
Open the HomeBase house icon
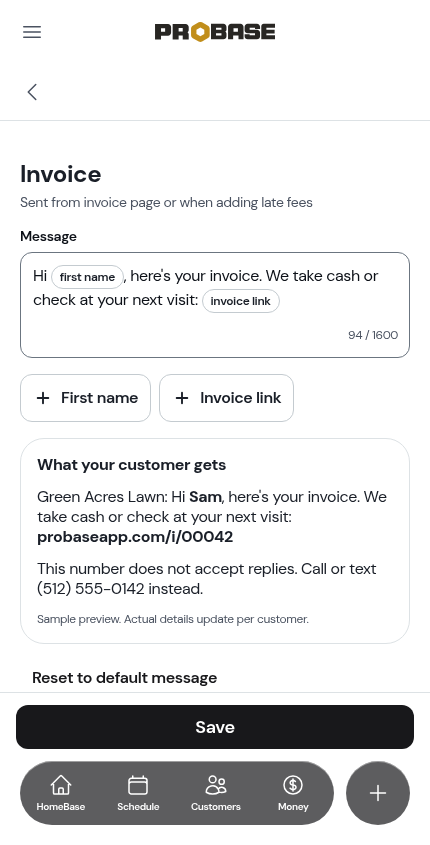[x=60, y=785]
